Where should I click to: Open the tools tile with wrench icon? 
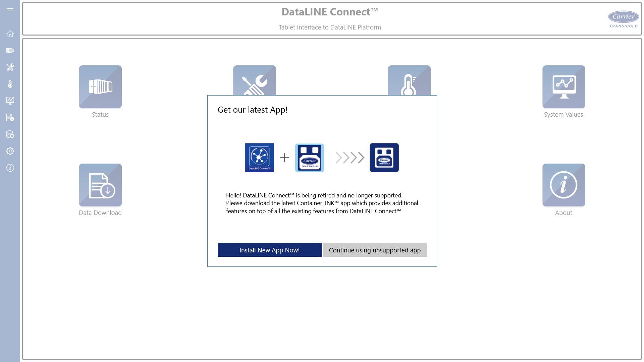pyautogui.click(x=255, y=80)
